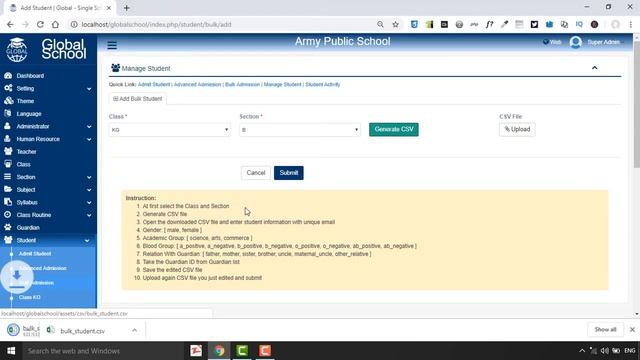Open the Student Activity quick link

point(323,84)
